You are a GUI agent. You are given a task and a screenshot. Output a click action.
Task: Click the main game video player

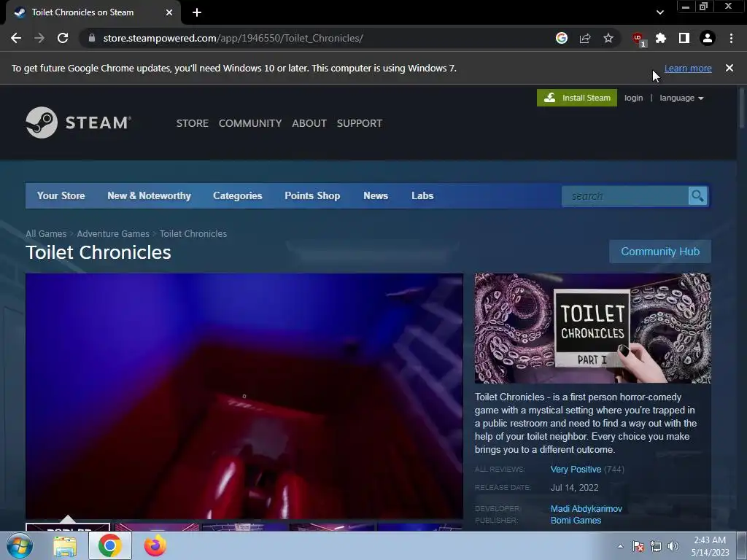tap(244, 396)
